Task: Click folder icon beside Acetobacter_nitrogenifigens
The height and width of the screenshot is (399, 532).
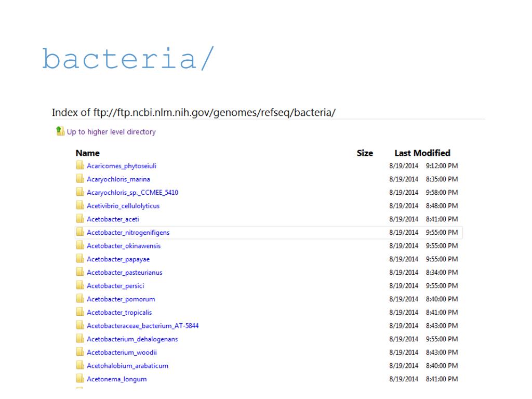Action: click(80, 232)
